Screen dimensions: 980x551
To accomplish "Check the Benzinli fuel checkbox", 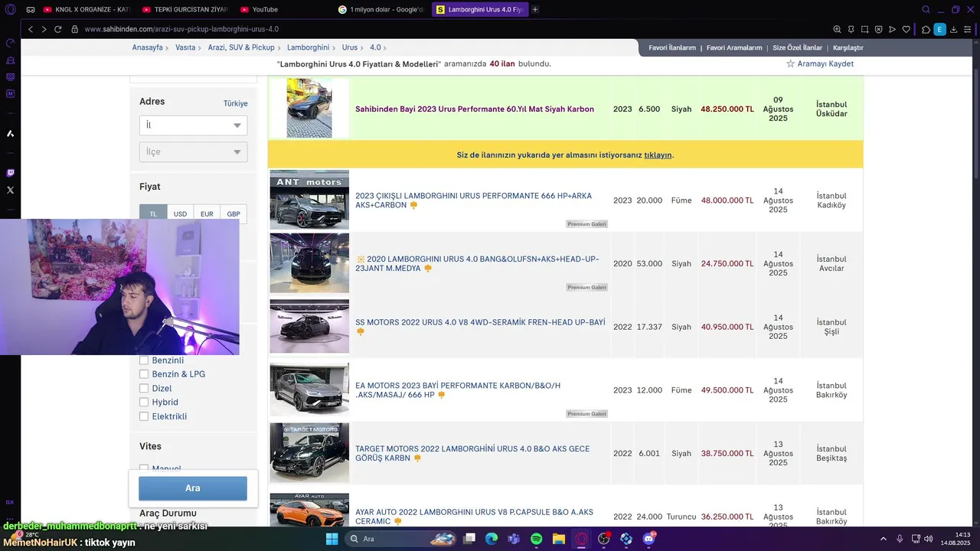I will click(x=144, y=360).
